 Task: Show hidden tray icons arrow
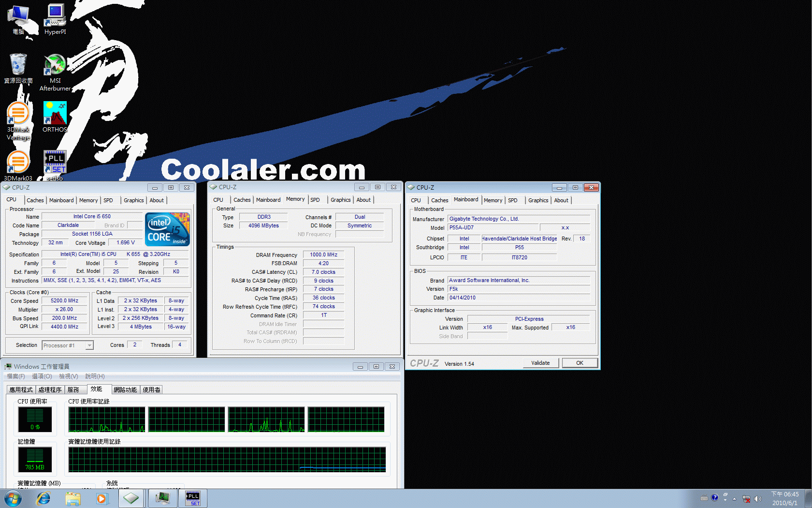click(734, 498)
